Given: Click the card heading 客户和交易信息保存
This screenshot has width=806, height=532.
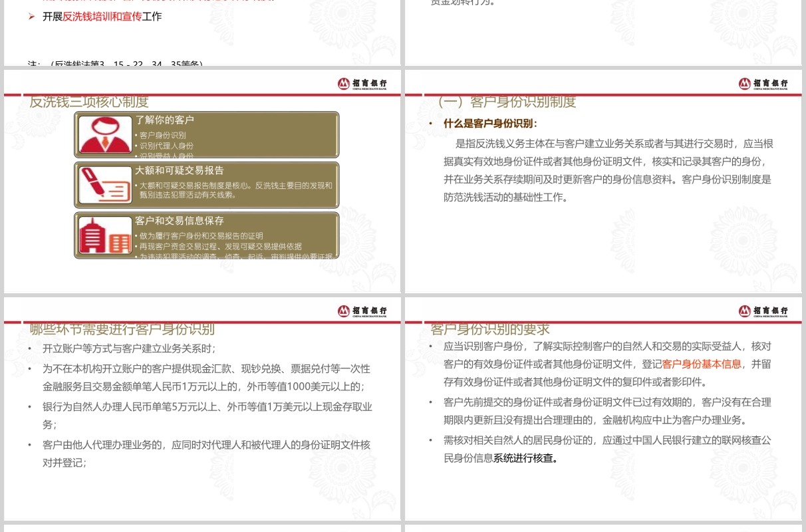Looking at the screenshot, I should (x=180, y=221).
